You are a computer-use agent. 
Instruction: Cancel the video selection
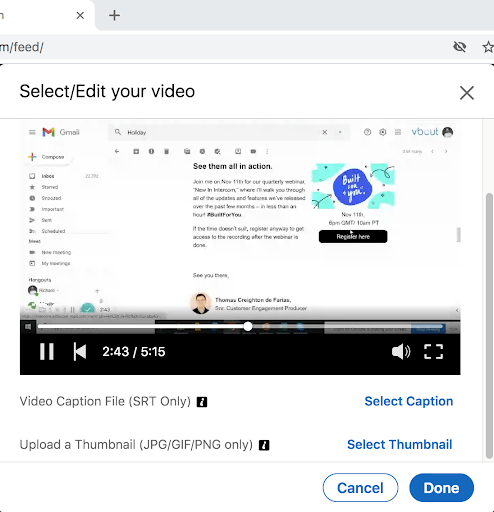(360, 488)
